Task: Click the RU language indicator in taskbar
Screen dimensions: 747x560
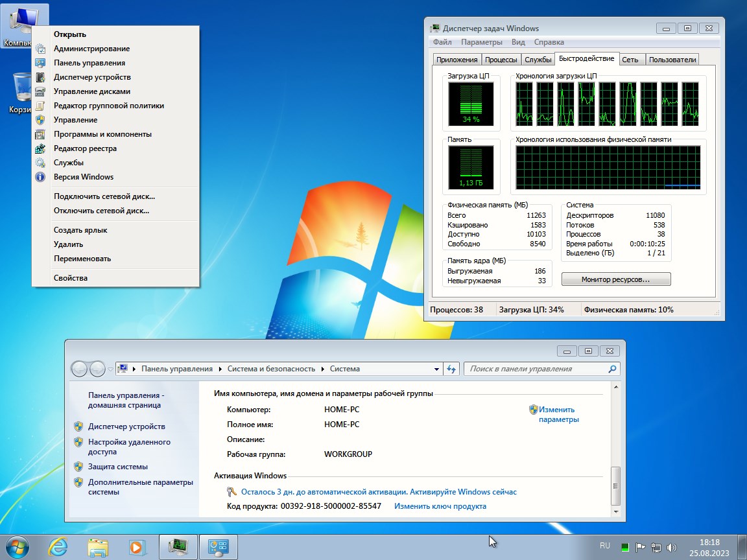Action: (x=604, y=546)
